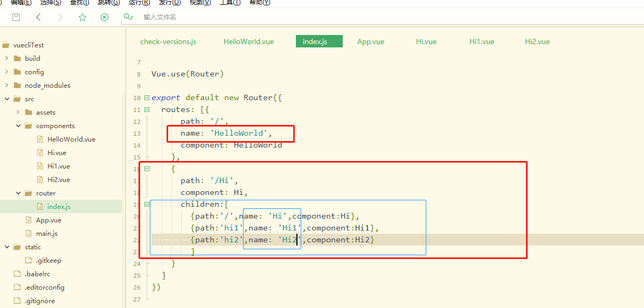The width and height of the screenshot is (644, 308).
Task: Click the router open-folder icon
Action: click(29, 193)
